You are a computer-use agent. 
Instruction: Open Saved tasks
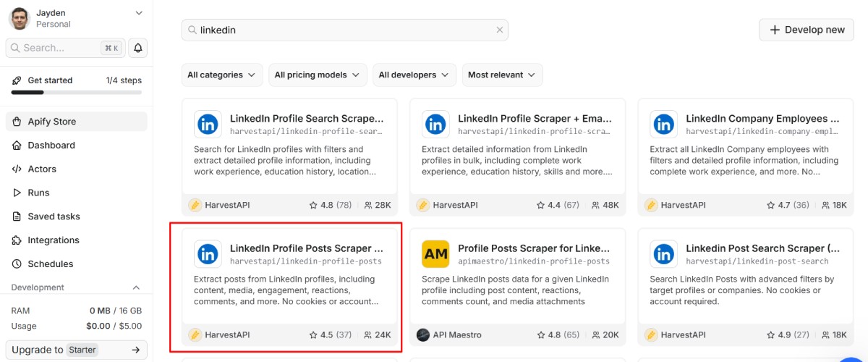(x=77, y=216)
